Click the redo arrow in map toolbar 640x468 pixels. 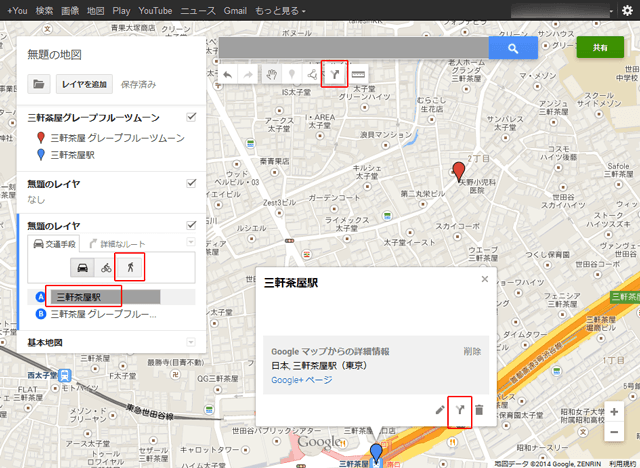click(x=248, y=74)
